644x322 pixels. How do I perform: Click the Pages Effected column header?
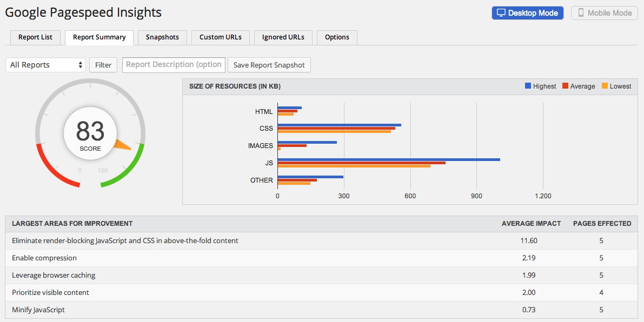602,224
